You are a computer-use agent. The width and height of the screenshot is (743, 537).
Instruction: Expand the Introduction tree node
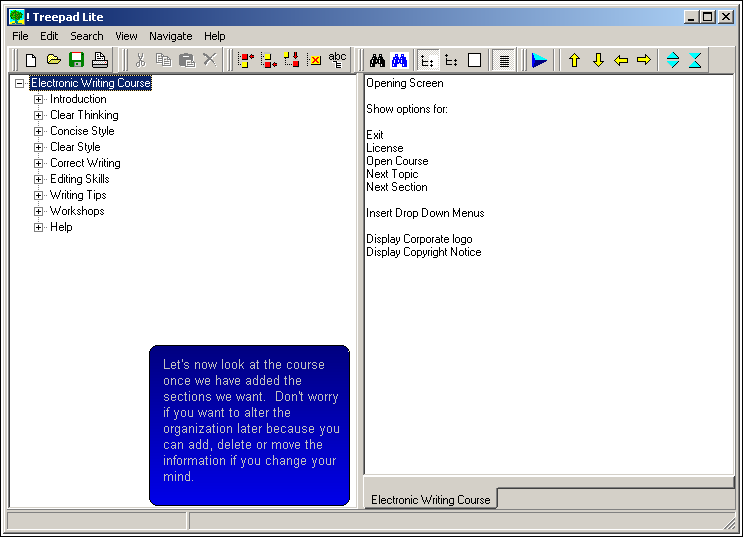pyautogui.click(x=39, y=99)
